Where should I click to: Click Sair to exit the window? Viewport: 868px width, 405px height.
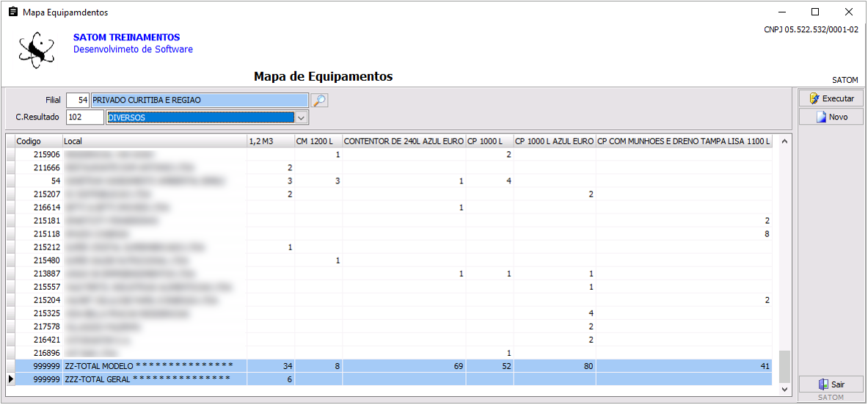(831, 384)
